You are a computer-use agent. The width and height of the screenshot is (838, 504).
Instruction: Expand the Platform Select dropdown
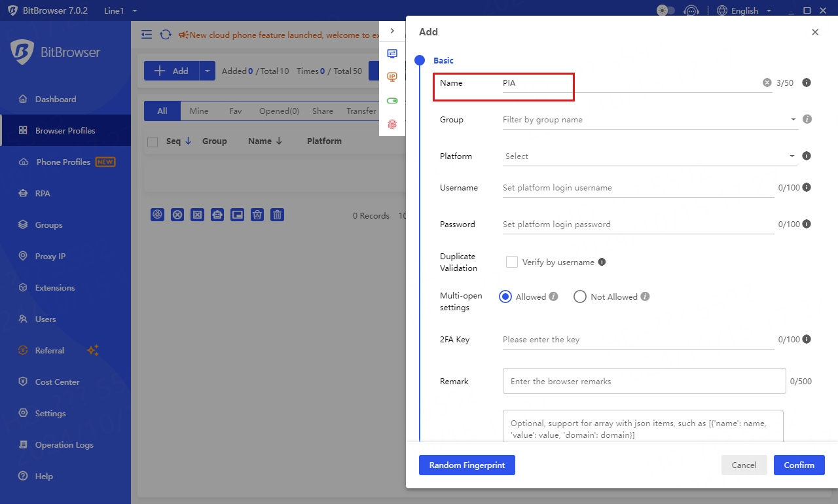point(648,156)
